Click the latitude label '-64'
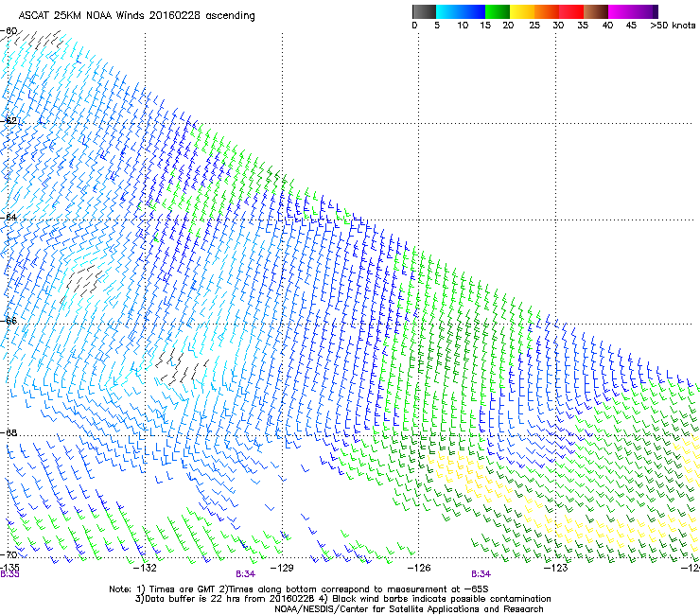 tap(9, 218)
